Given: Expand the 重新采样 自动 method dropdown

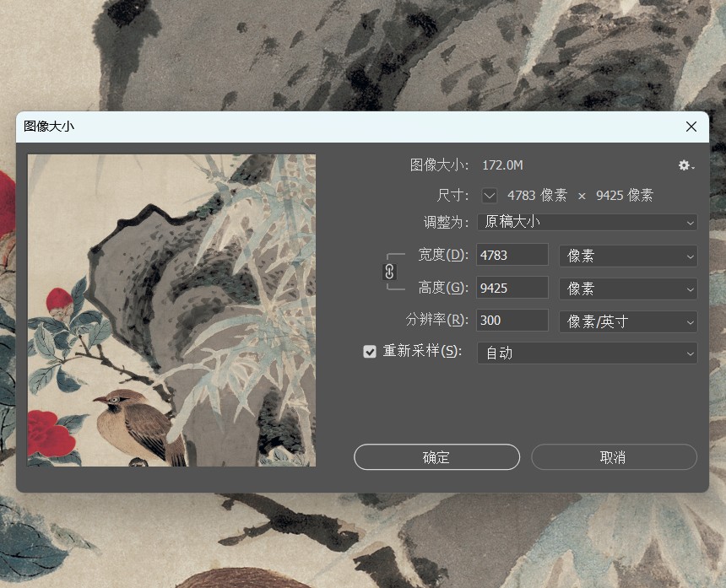Looking at the screenshot, I should pyautogui.click(x=587, y=353).
